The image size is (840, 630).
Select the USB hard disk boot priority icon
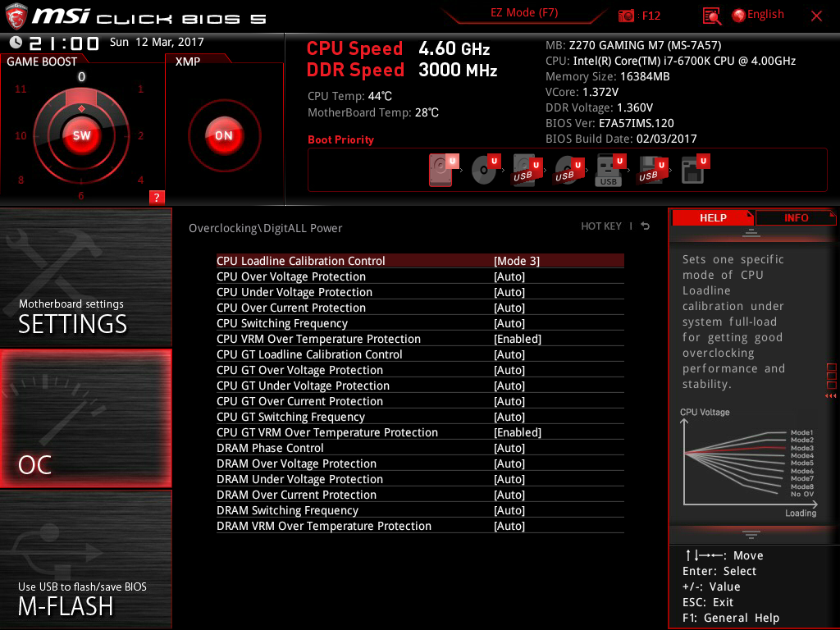[x=527, y=170]
